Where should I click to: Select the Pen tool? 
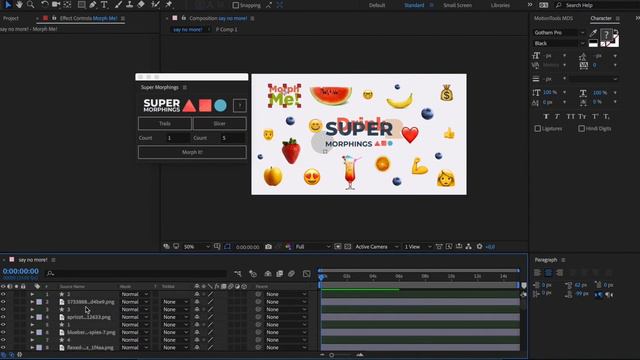pyautogui.click(x=93, y=4)
